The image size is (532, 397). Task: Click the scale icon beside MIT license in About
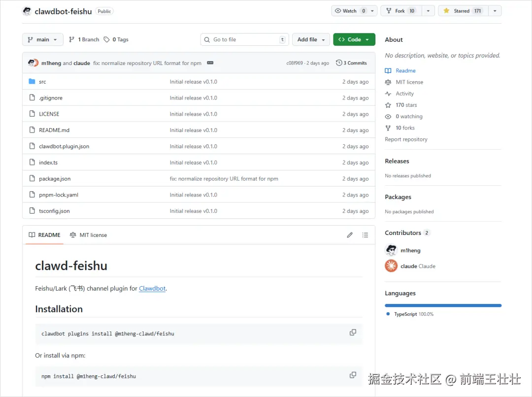388,82
